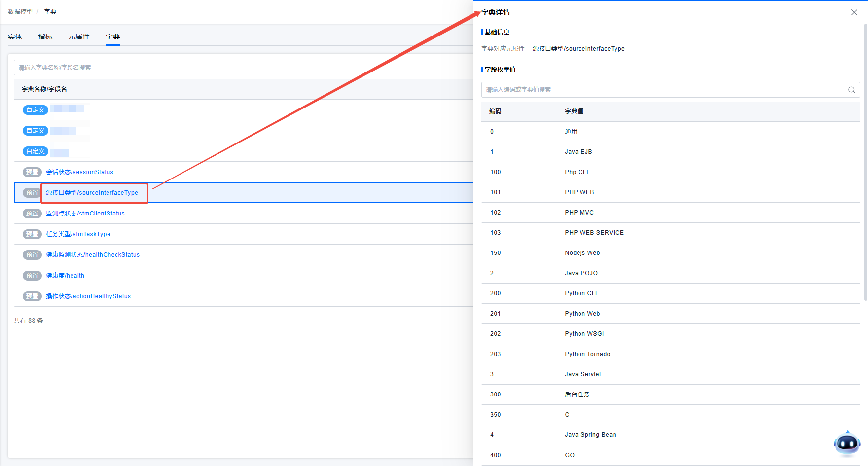Open 监测点状态/stmClientStatus dictionary
The height and width of the screenshot is (466, 868).
pyautogui.click(x=85, y=214)
